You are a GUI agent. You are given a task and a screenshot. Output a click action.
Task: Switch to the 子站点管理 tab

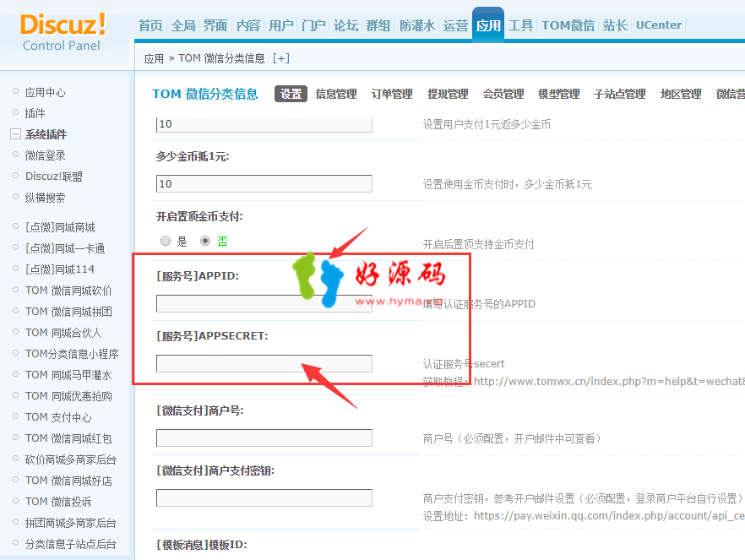click(620, 94)
